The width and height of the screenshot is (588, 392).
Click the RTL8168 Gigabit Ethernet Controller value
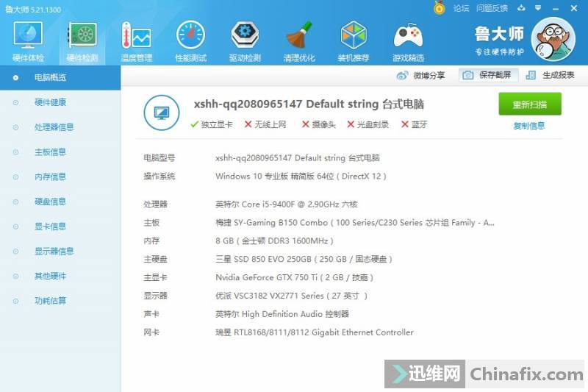315,332
